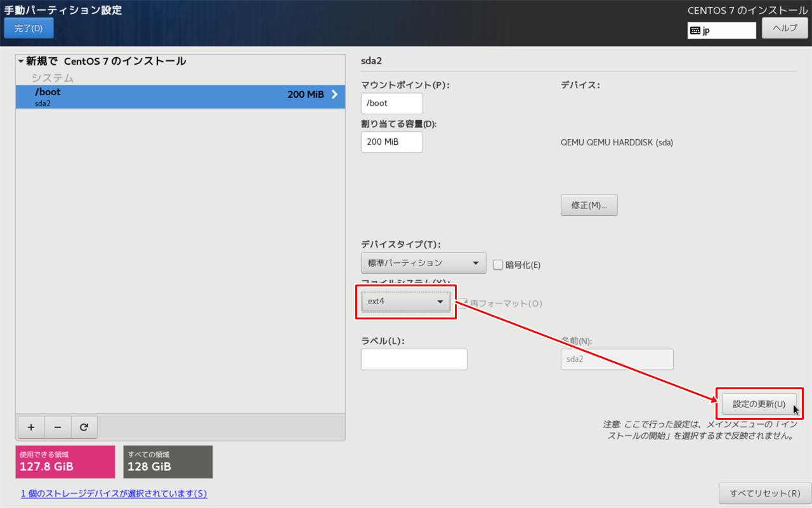Remove selected partition using the minus icon

click(58, 427)
